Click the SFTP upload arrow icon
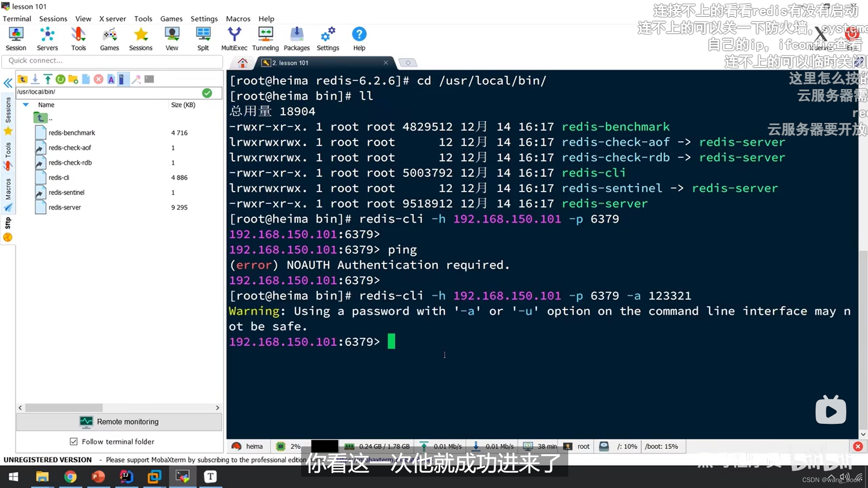This screenshot has height=488, width=868. (x=47, y=80)
